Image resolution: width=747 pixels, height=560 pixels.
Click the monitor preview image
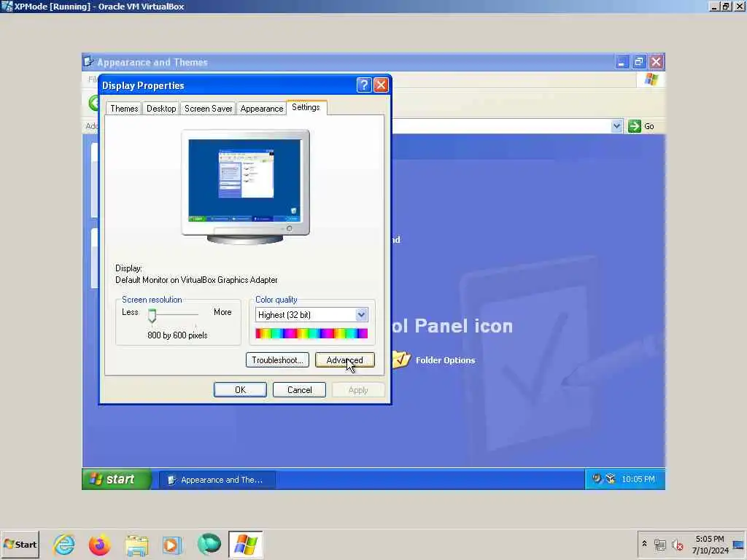coord(245,187)
